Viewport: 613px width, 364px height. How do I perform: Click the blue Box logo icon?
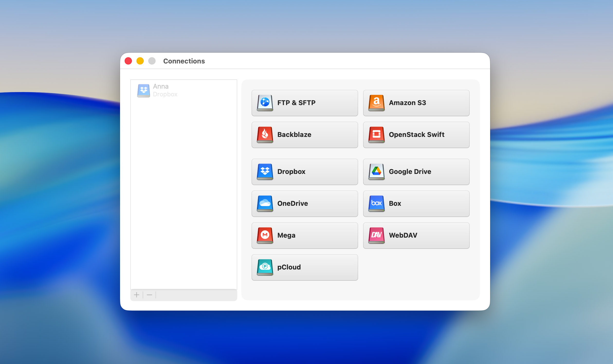[x=376, y=203]
